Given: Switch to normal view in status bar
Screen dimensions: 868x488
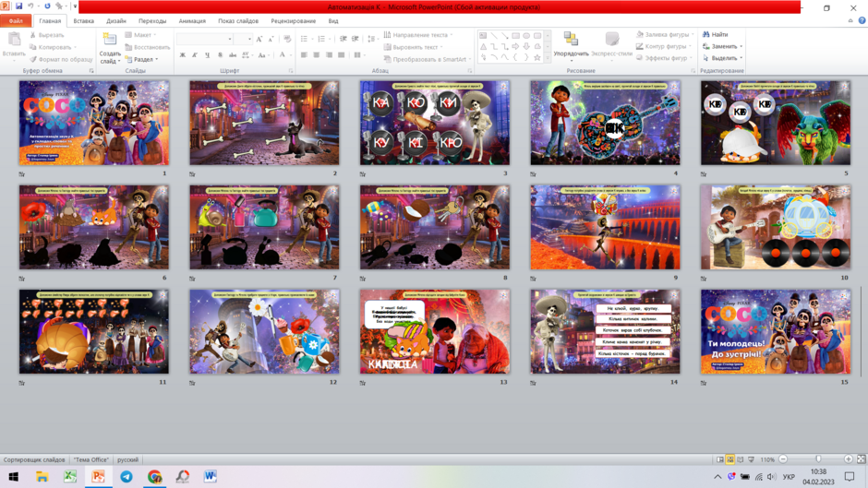Looking at the screenshot, I should pyautogui.click(x=720, y=459).
